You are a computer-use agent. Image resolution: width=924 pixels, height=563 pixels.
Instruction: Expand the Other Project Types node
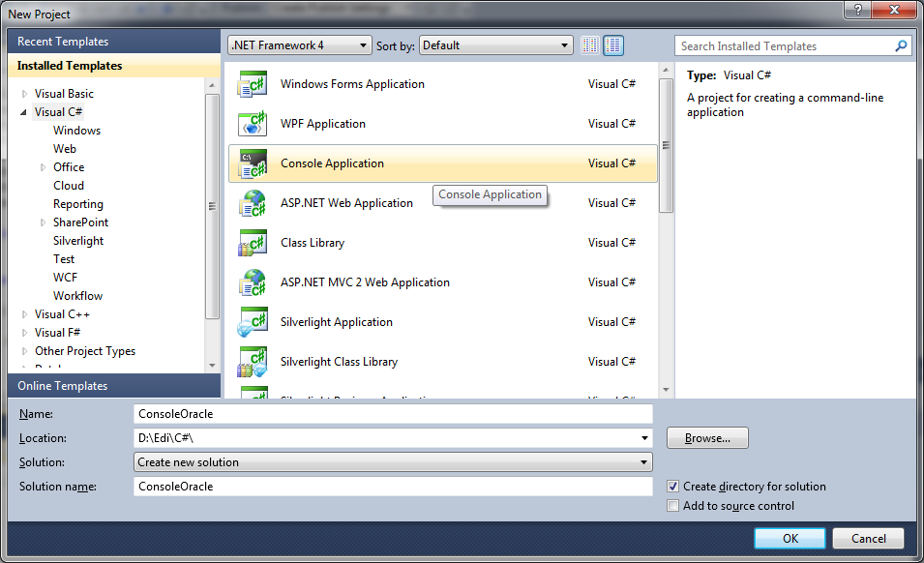click(24, 351)
